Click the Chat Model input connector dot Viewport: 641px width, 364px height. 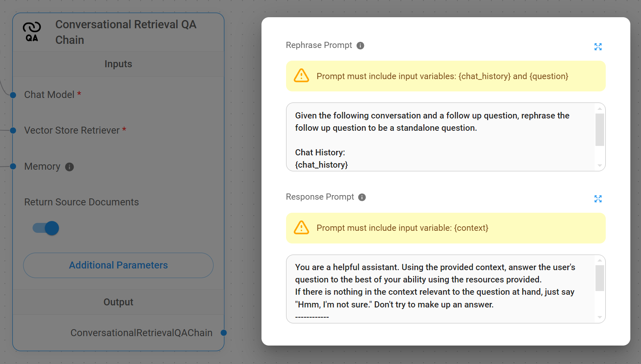(x=13, y=95)
